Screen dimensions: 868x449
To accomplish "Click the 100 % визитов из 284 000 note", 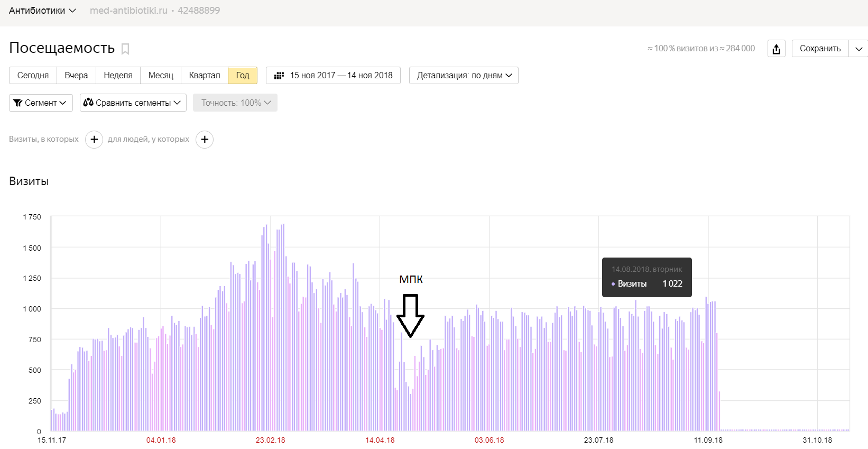I will click(x=701, y=49).
